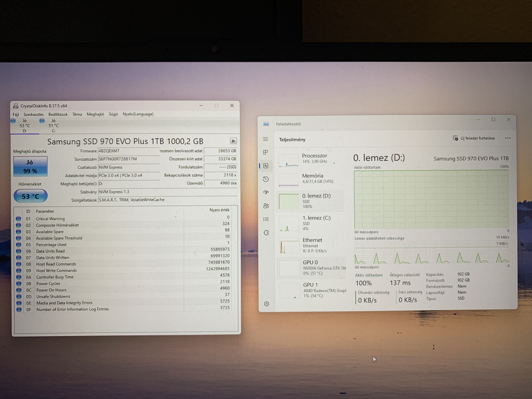This screenshot has height=399, width=532.
Task: Open the three-dot more options menu
Action: pos(508,138)
